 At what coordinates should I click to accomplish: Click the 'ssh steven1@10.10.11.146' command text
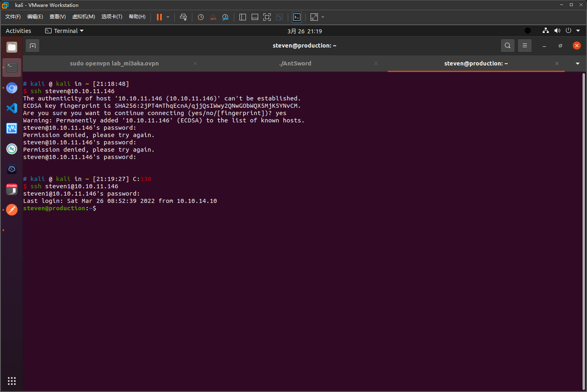click(74, 186)
